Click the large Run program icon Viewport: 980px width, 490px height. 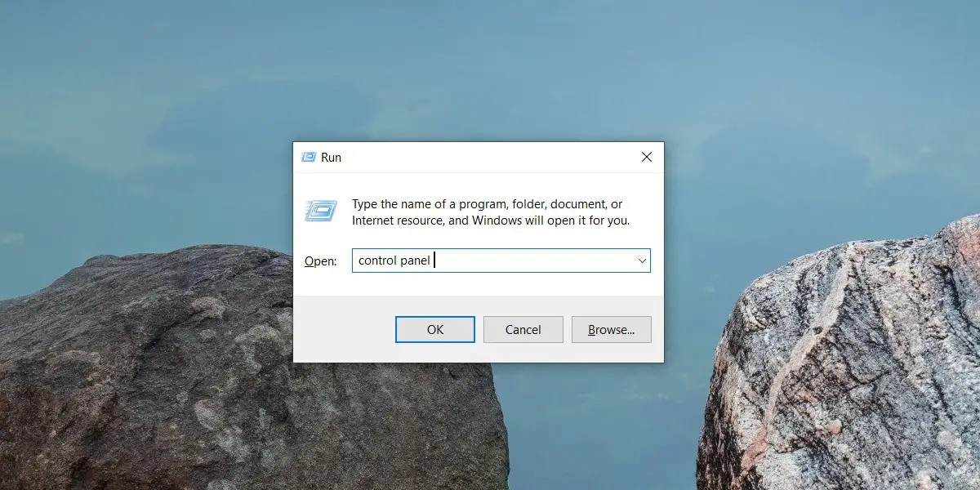click(x=320, y=211)
